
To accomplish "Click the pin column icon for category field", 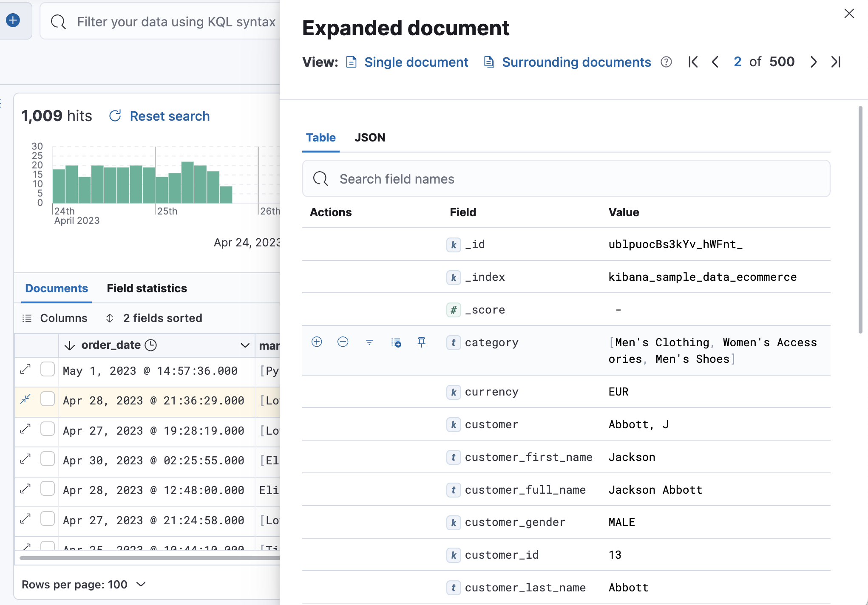I will (x=422, y=342).
